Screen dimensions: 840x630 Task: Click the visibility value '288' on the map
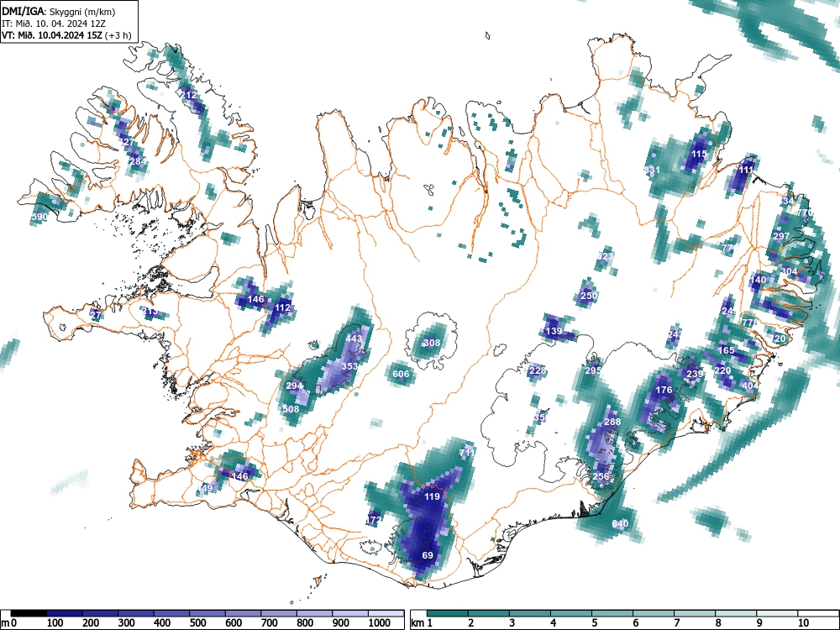612,422
